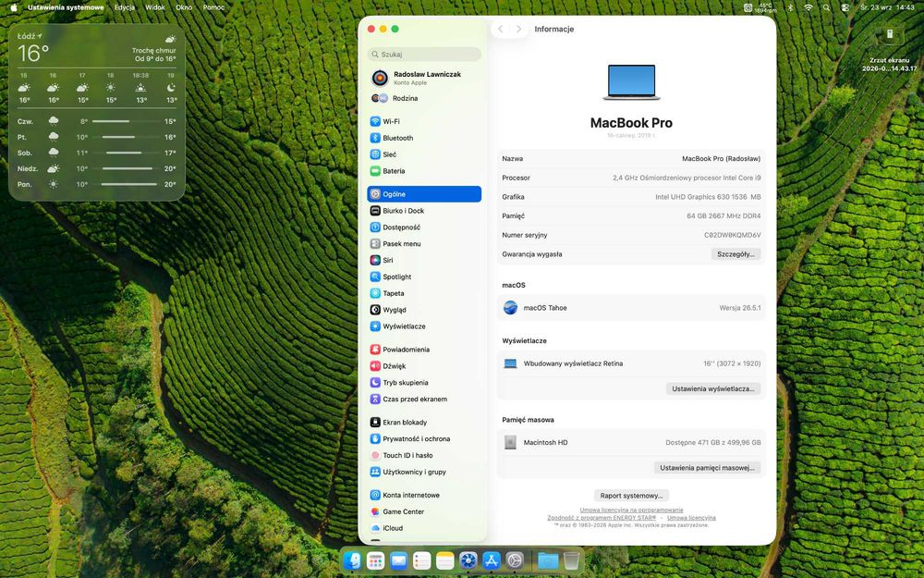Viewport: 924px width, 578px height.
Task: Click the macOS Tahoe row
Action: [x=631, y=308]
